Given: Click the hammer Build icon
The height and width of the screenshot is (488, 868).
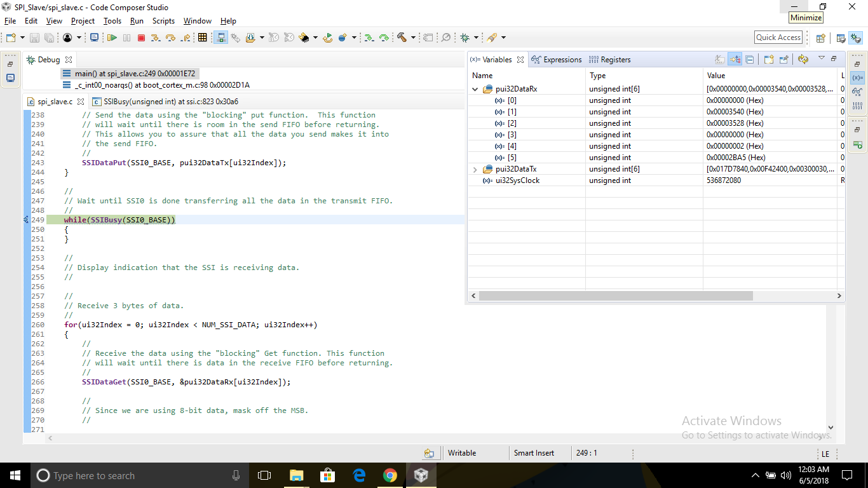Looking at the screenshot, I should (402, 37).
